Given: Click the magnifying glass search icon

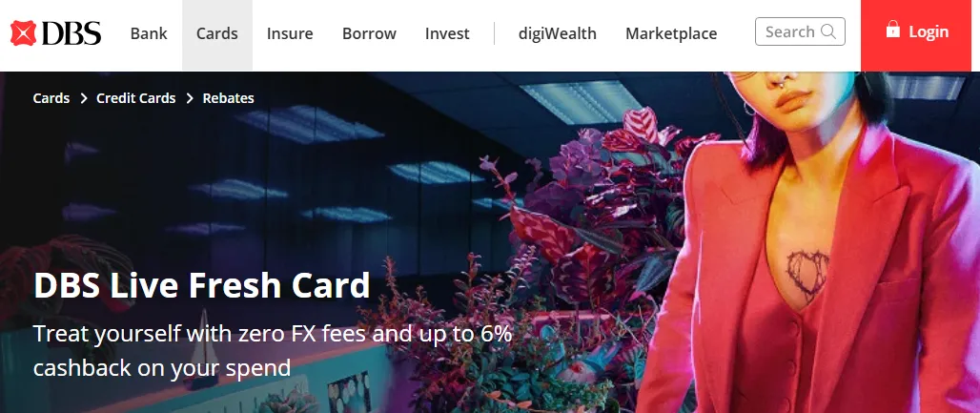Looking at the screenshot, I should tap(828, 31).
